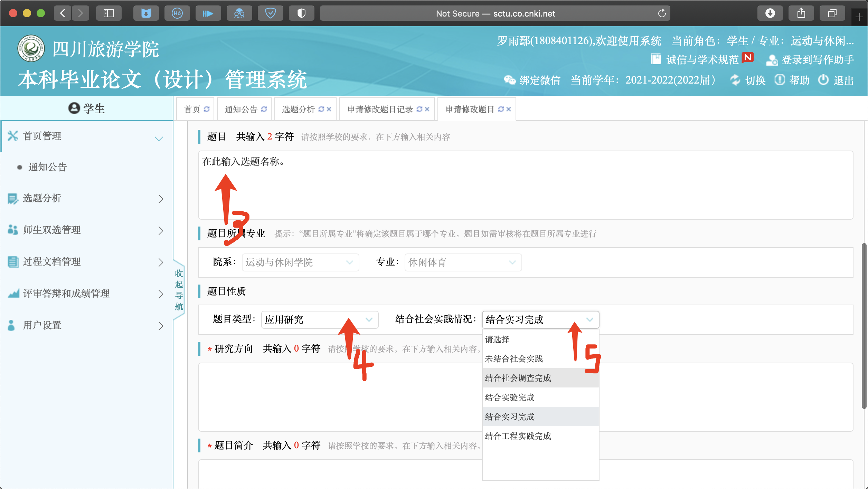Click the 帮助 help icon
The width and height of the screenshot is (868, 489).
(x=780, y=80)
